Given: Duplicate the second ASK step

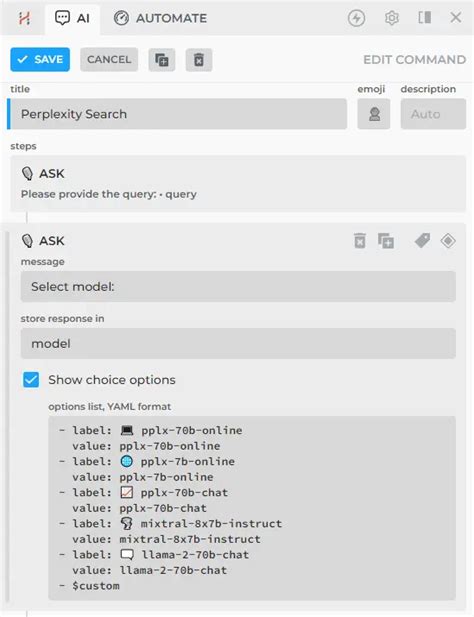Looking at the screenshot, I should 386,241.
